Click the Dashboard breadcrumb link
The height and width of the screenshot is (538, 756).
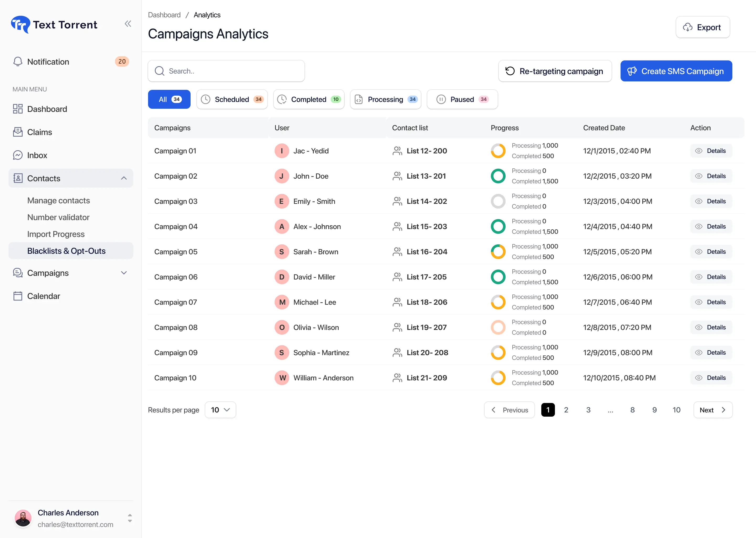click(x=164, y=15)
